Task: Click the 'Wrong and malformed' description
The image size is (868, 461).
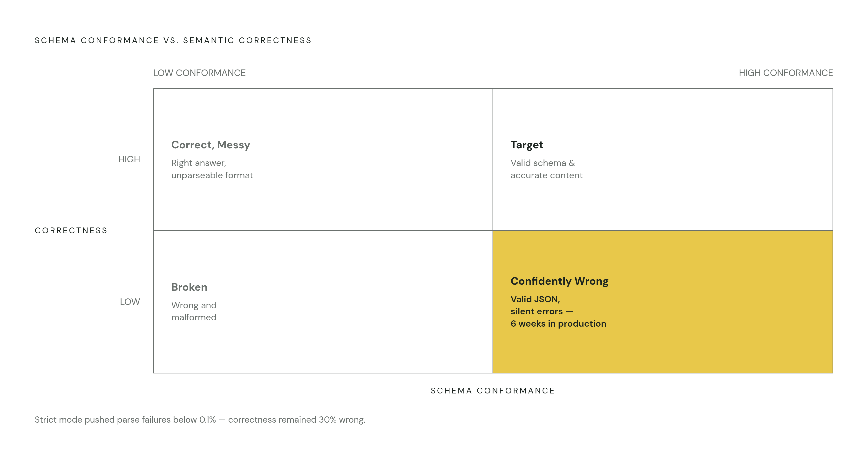Action: (194, 311)
